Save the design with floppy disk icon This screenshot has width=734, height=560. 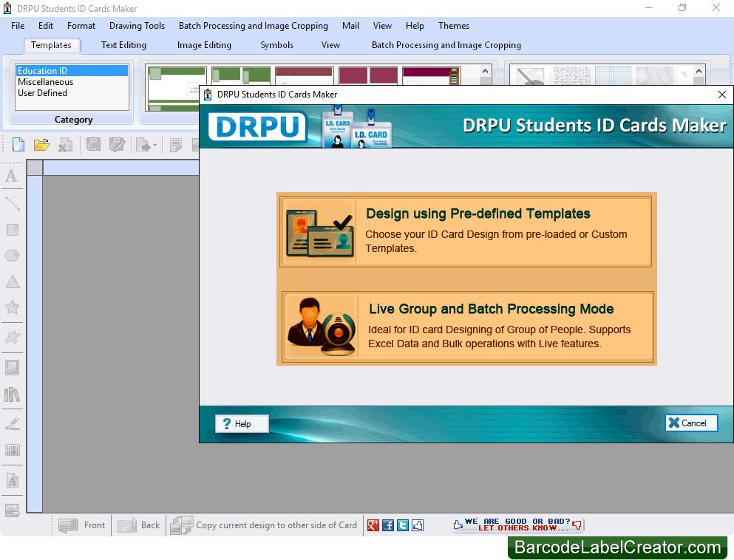[x=93, y=145]
